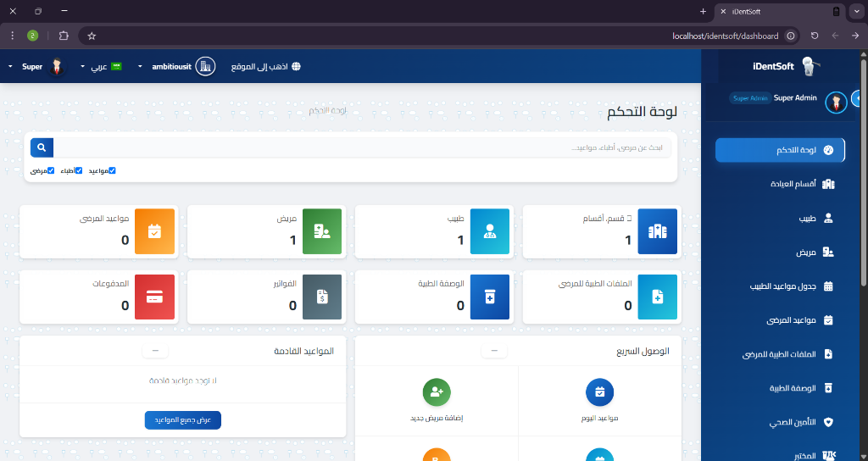Click the site information icon in address bar
The width and height of the screenshot is (868, 461).
tap(791, 36)
